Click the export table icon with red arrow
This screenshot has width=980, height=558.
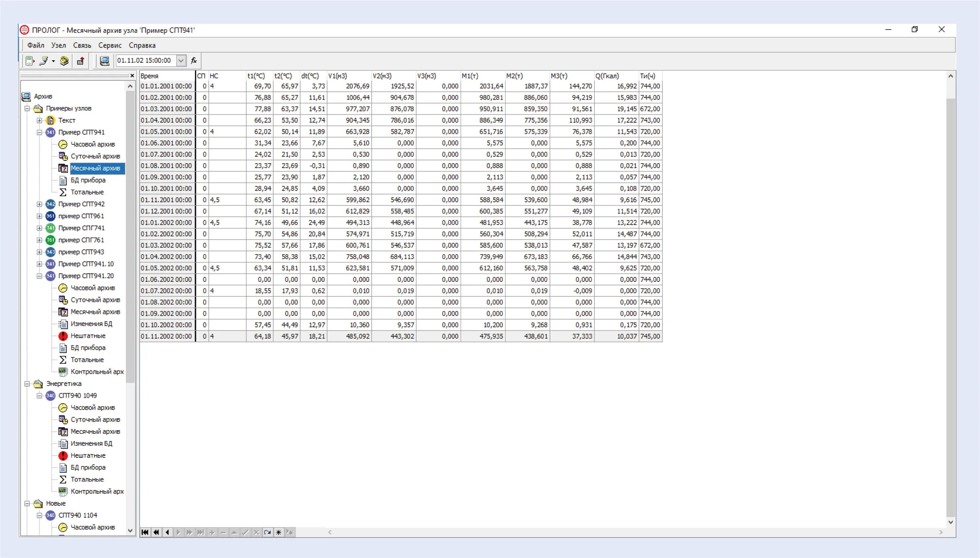pos(80,61)
